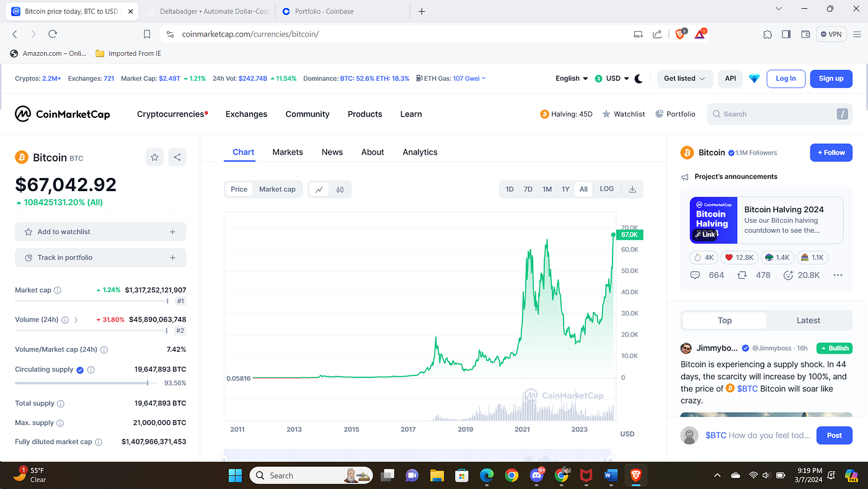The width and height of the screenshot is (868, 489).
Task: Download chart data icon
Action: [x=632, y=189]
